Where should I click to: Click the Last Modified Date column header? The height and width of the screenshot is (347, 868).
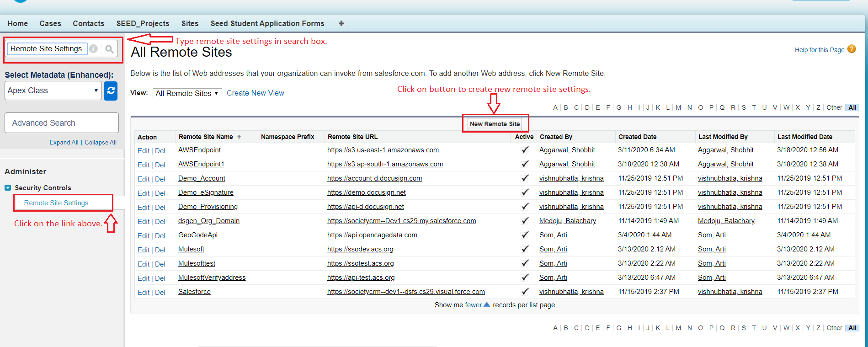pos(804,137)
